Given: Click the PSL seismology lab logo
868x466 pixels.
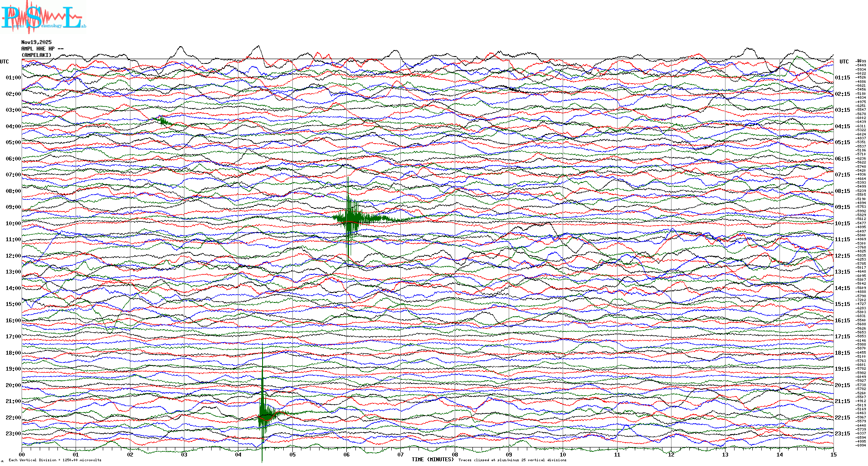Looking at the screenshot, I should [x=43, y=17].
